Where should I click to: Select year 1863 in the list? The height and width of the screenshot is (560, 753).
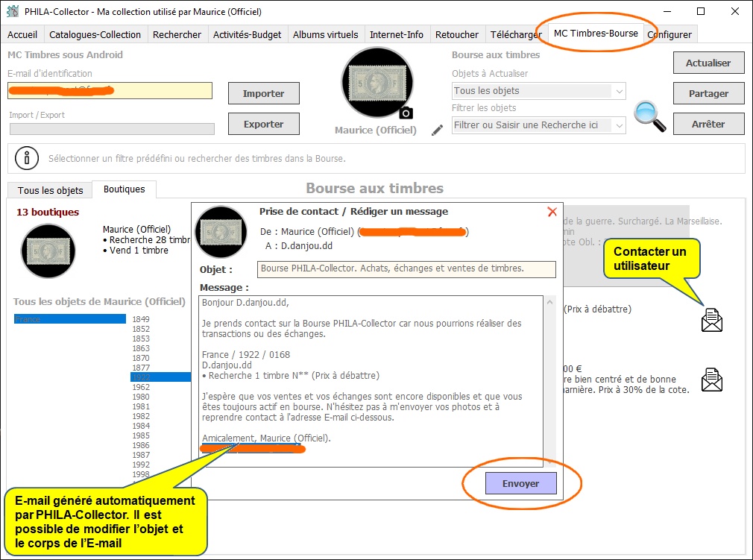141,347
